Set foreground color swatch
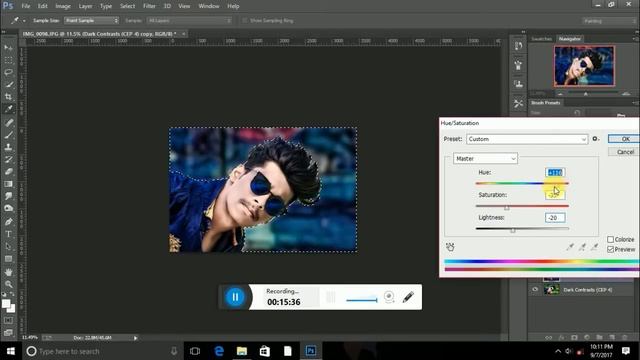 6,304
